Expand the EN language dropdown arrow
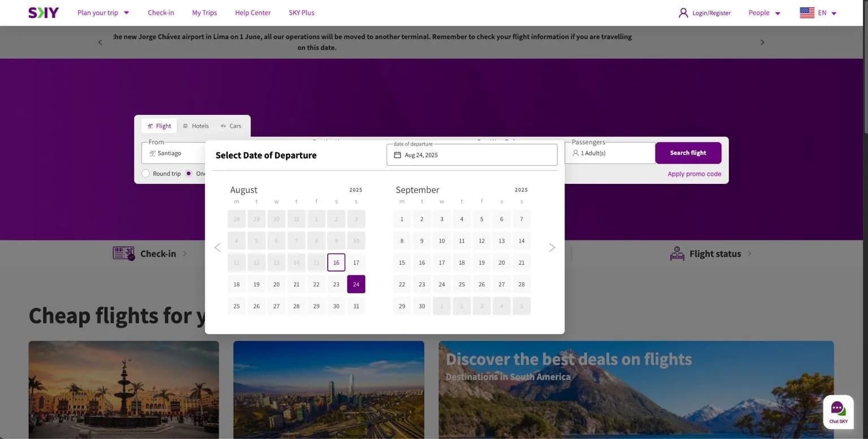 (x=834, y=13)
